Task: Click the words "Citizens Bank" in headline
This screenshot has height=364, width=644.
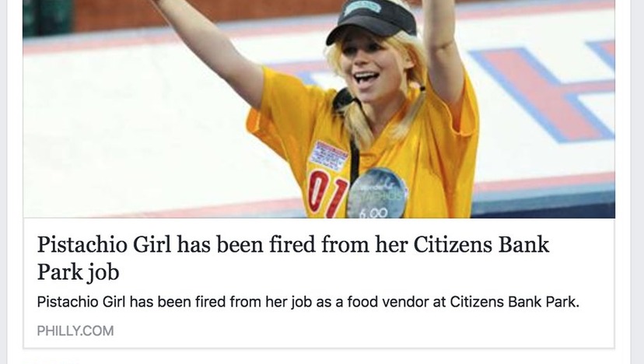Action: (481, 244)
